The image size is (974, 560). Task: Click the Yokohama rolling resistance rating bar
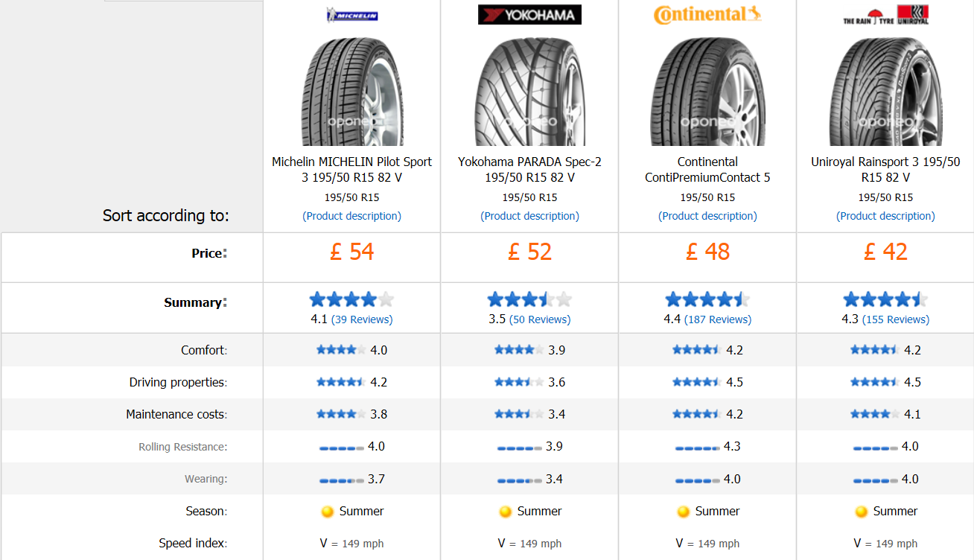point(520,448)
